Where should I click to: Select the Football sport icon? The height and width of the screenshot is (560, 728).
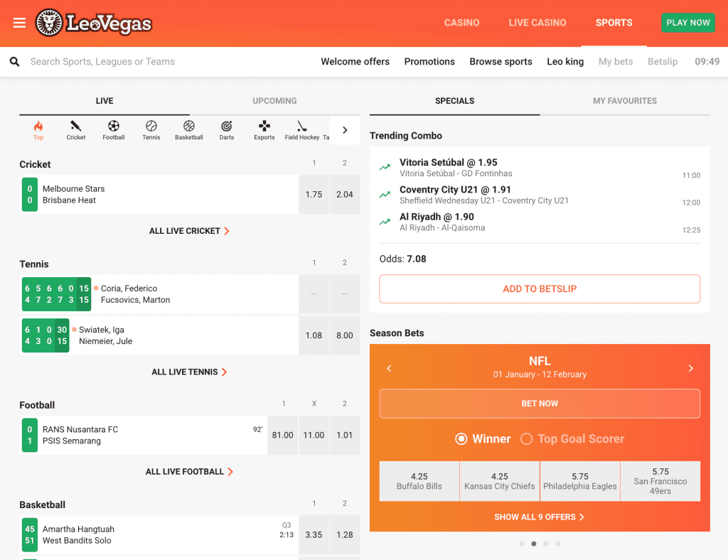tap(114, 130)
